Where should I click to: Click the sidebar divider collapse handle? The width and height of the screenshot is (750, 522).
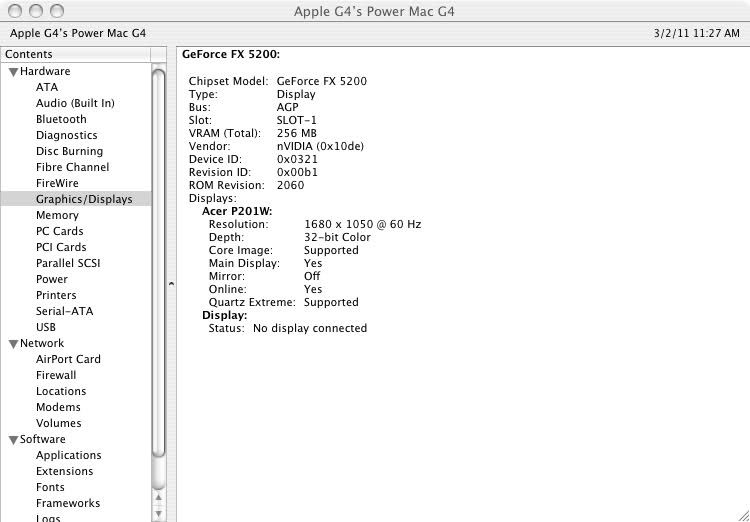(x=171, y=284)
